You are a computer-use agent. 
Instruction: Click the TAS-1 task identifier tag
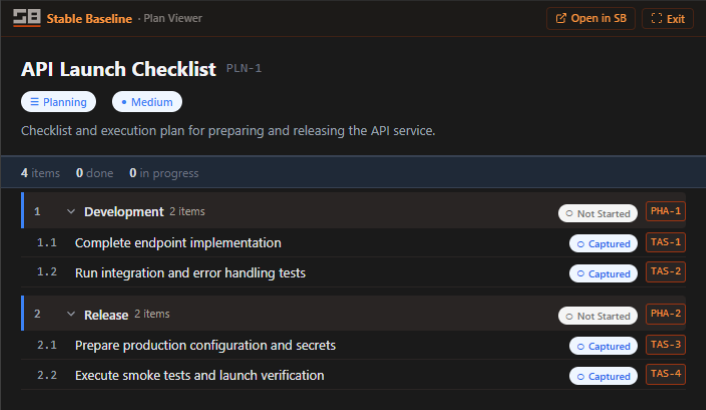click(x=666, y=242)
